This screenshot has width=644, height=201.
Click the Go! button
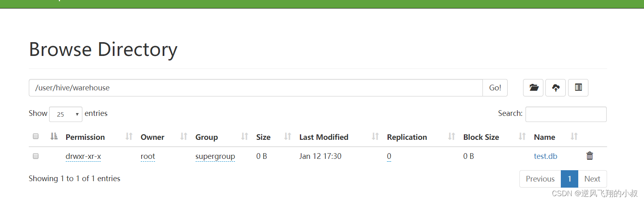tap(495, 88)
